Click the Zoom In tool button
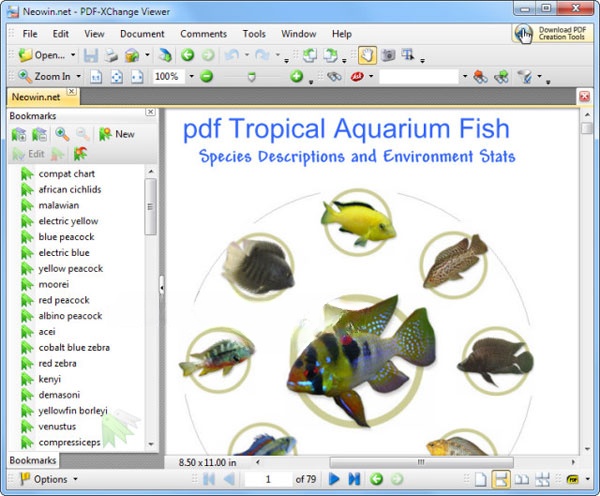This screenshot has height=496, width=600. pos(45,77)
